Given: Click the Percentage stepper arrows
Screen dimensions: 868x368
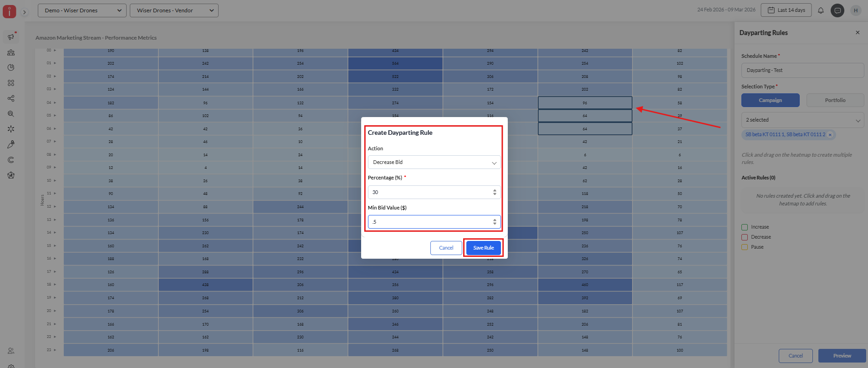Looking at the screenshot, I should pyautogui.click(x=495, y=192).
